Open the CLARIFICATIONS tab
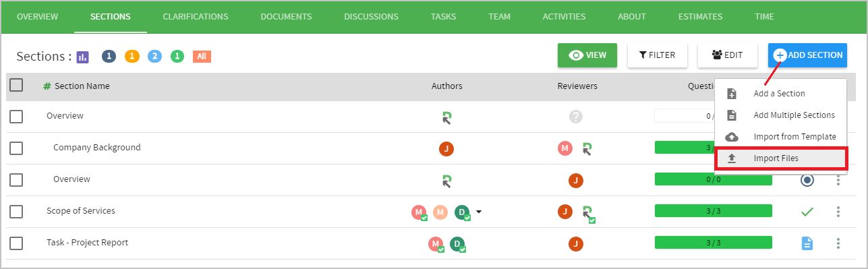Image resolution: width=868 pixels, height=269 pixels. 196,16
